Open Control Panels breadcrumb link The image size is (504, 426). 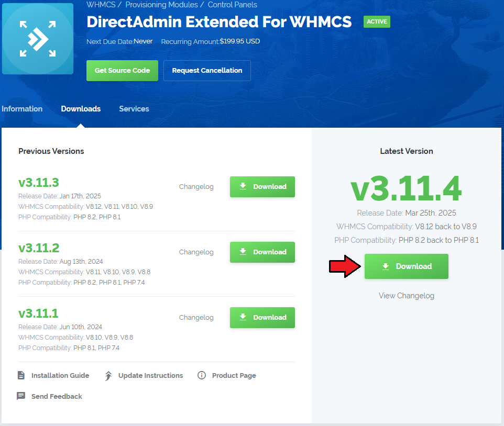pos(233,5)
